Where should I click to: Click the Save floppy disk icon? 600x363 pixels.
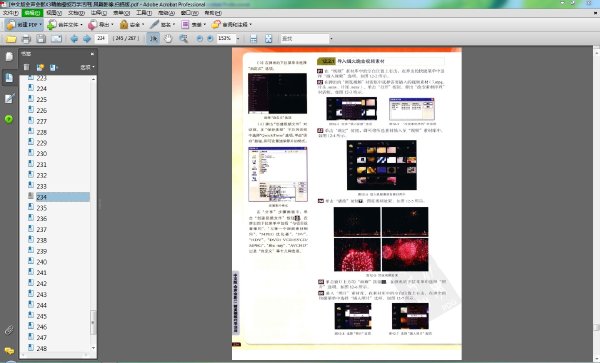pos(41,39)
